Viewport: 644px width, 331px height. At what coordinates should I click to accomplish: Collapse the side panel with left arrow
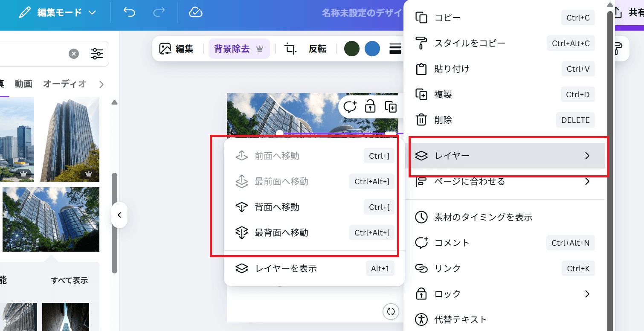click(x=119, y=215)
